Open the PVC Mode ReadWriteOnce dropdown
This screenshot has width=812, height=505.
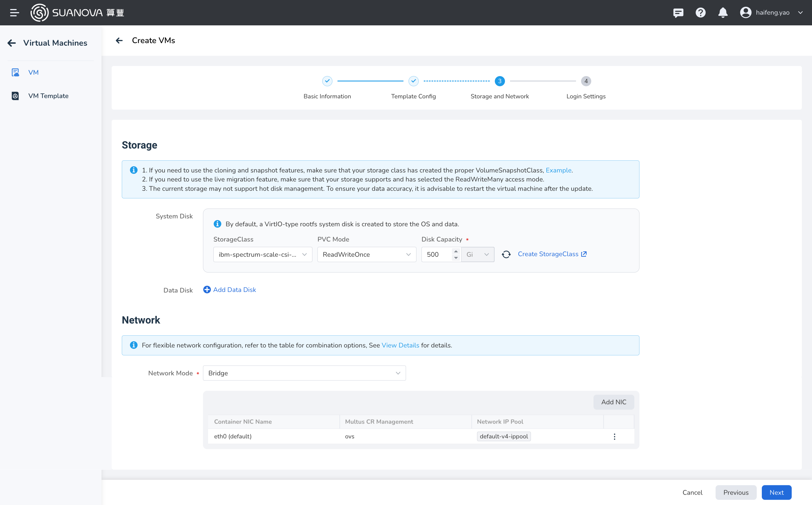(367, 254)
